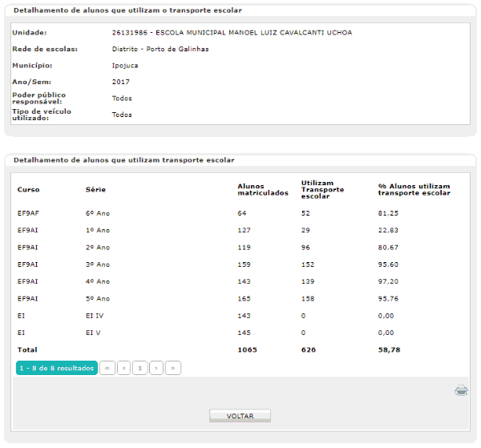Click the printer icon to print report
Screen dimensions: 481x448
461,391
